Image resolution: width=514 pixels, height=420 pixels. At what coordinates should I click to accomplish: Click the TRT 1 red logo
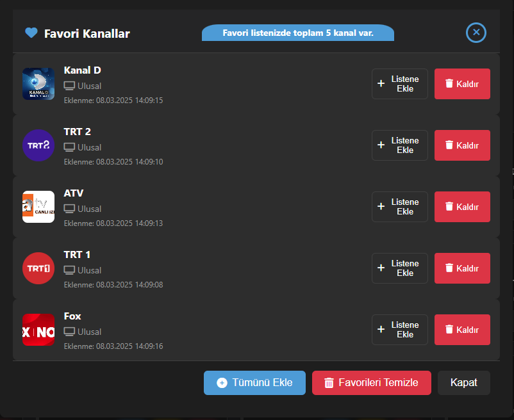[x=38, y=268]
